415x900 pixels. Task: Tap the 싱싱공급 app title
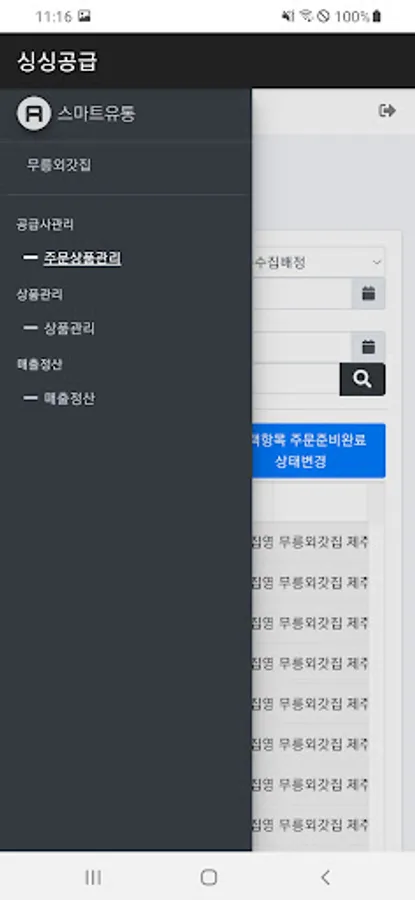pyautogui.click(x=57, y=61)
